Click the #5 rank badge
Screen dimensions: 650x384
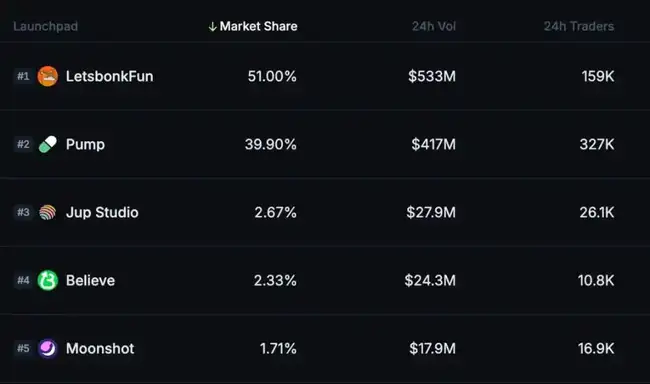pyautogui.click(x=23, y=348)
